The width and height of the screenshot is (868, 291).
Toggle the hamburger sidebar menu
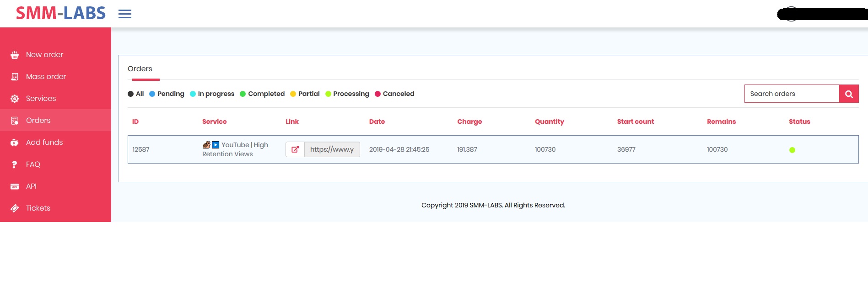coord(125,14)
